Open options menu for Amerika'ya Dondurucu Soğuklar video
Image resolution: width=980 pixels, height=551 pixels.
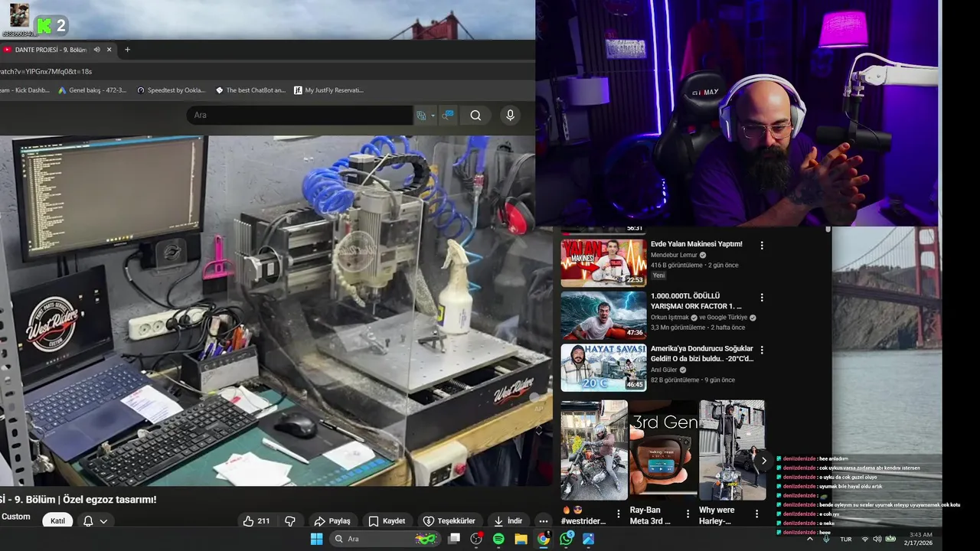click(x=762, y=350)
